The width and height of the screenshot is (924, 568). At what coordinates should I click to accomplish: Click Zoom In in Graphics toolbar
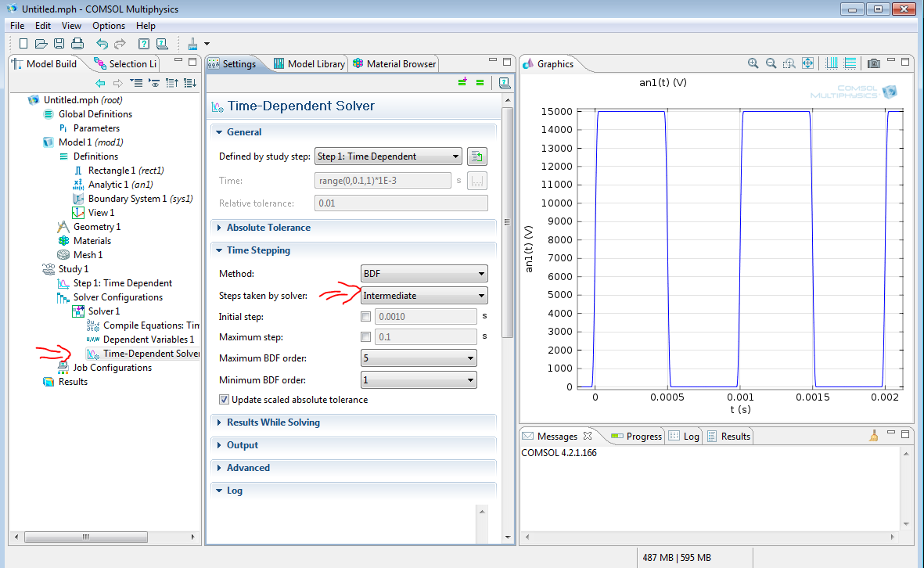(753, 63)
